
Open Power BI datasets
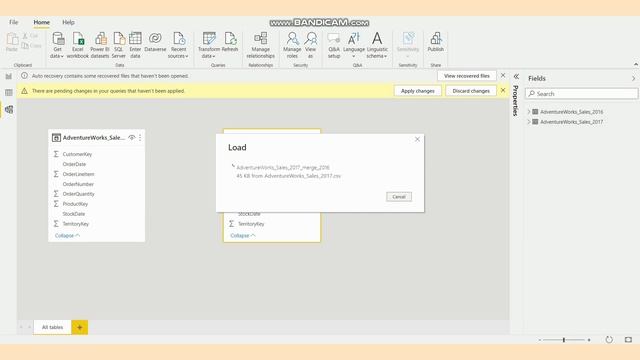point(100,45)
